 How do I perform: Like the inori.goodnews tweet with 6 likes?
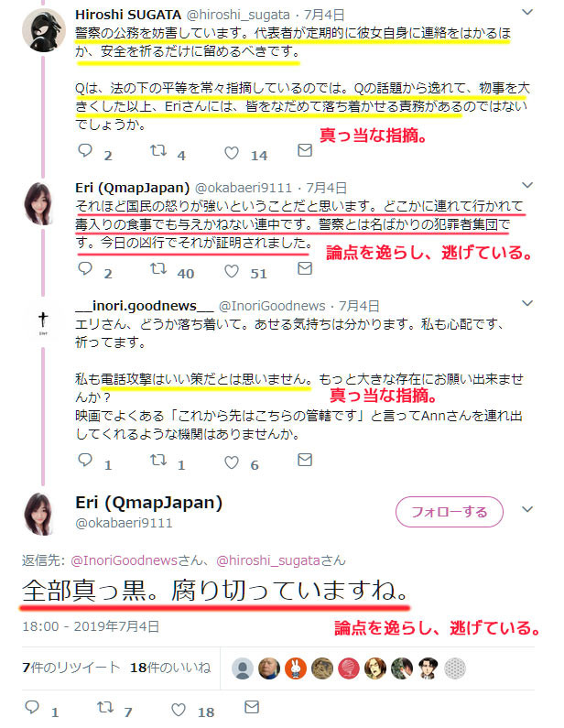coord(231,462)
